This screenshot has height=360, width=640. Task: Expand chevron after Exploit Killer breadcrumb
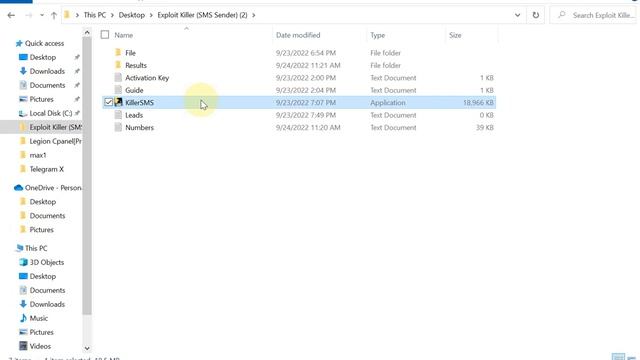pos(253,15)
